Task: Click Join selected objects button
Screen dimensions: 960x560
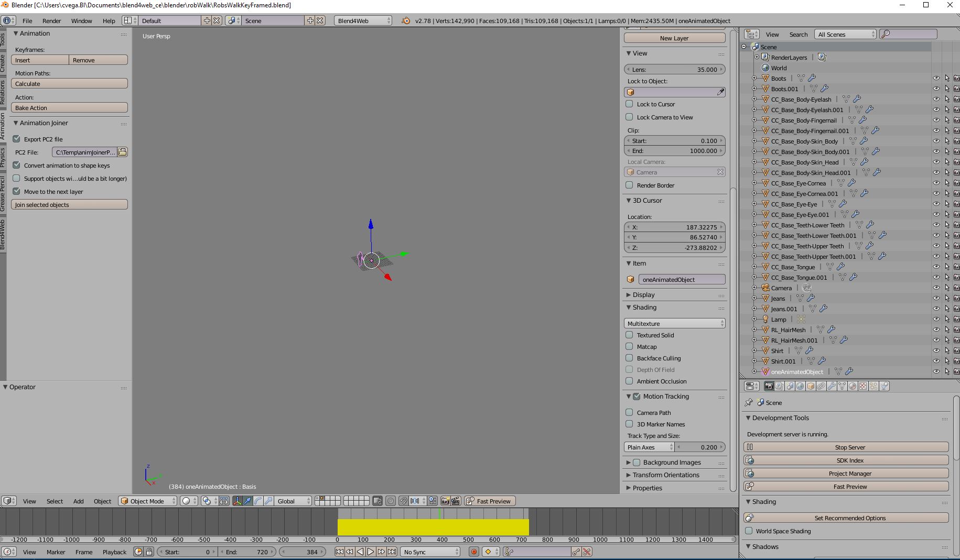Action: point(69,204)
